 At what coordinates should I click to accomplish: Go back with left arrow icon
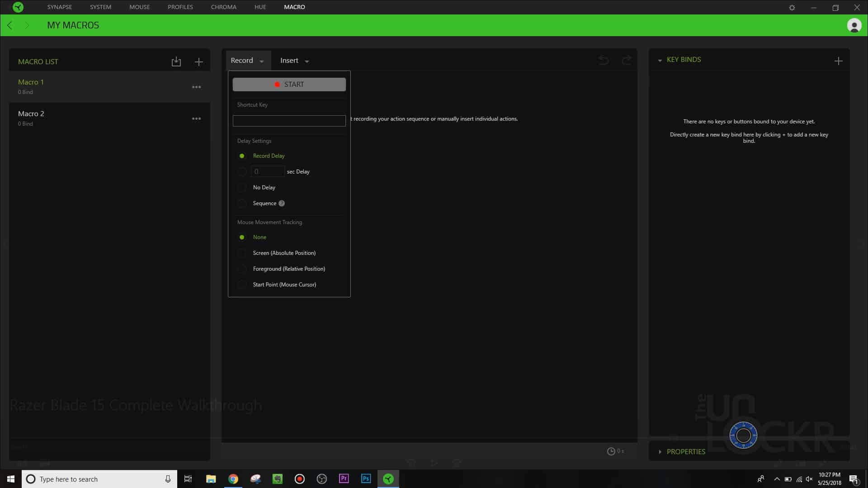coord(10,25)
